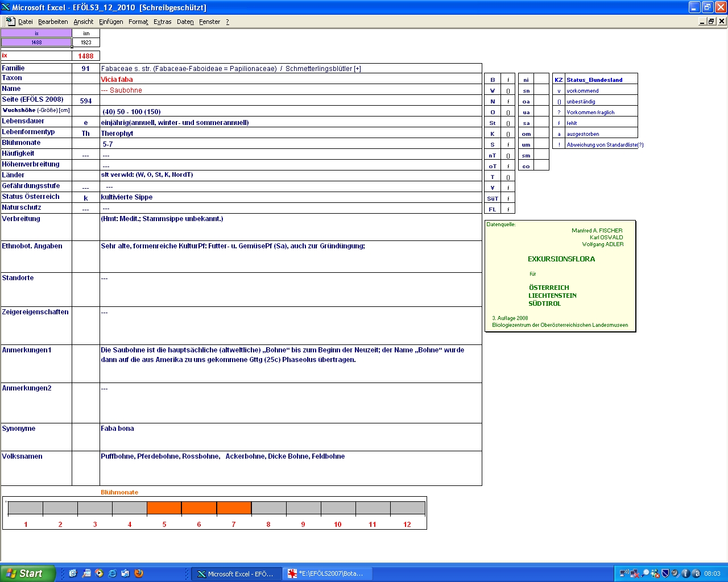Open the Bearbeiten menu
The width and height of the screenshot is (728, 582).
pos(53,22)
